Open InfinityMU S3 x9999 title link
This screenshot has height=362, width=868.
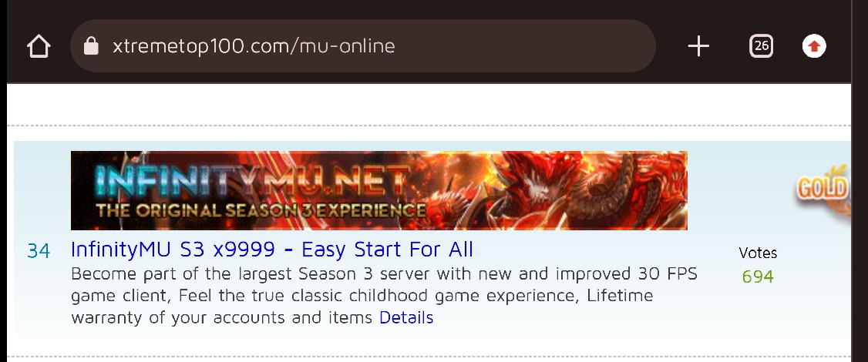[x=272, y=250]
